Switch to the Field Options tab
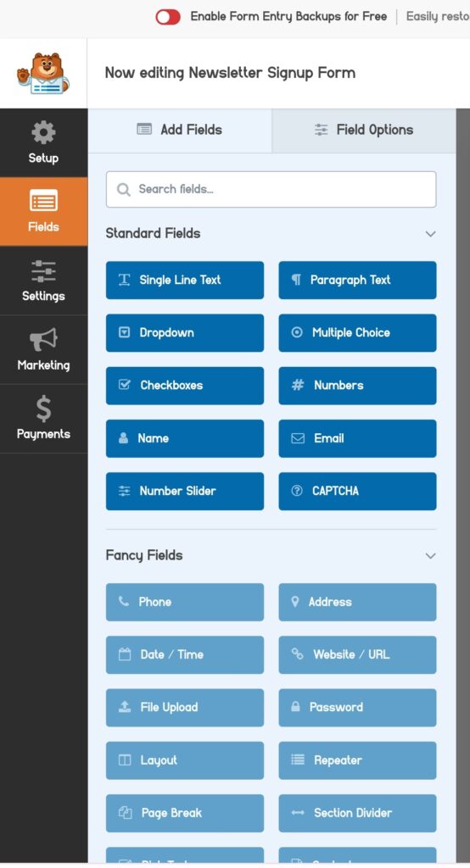470x868 pixels. 364,130
